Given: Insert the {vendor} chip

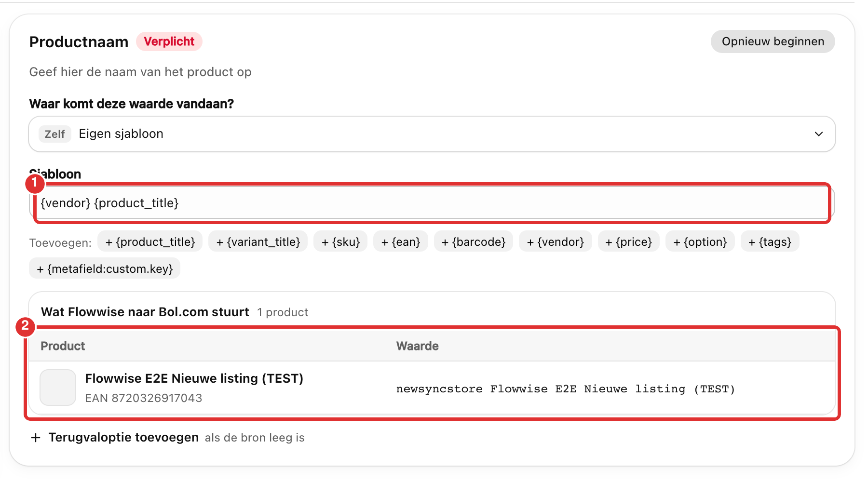Looking at the screenshot, I should click(x=555, y=241).
